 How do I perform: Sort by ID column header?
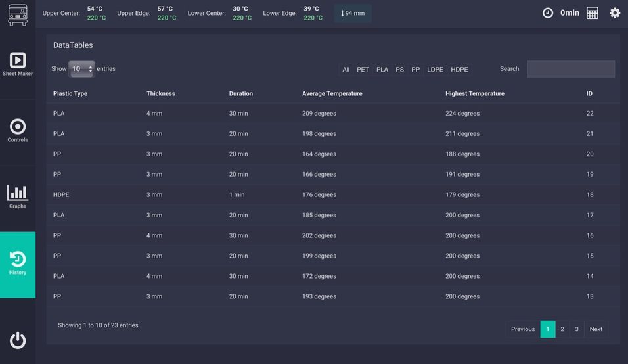click(x=589, y=93)
